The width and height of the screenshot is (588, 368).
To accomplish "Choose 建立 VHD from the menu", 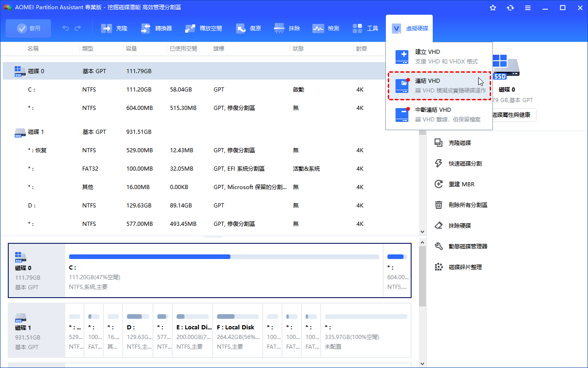I will pos(439,57).
